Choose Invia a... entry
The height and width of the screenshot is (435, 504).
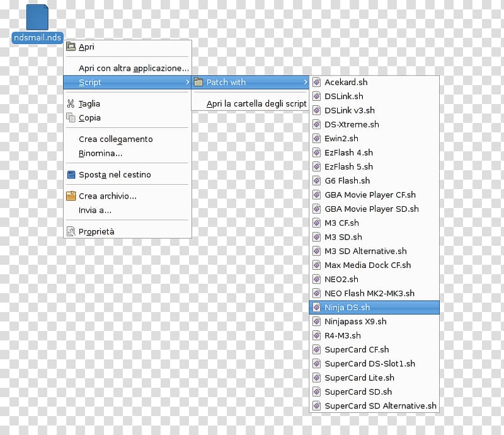click(128, 210)
